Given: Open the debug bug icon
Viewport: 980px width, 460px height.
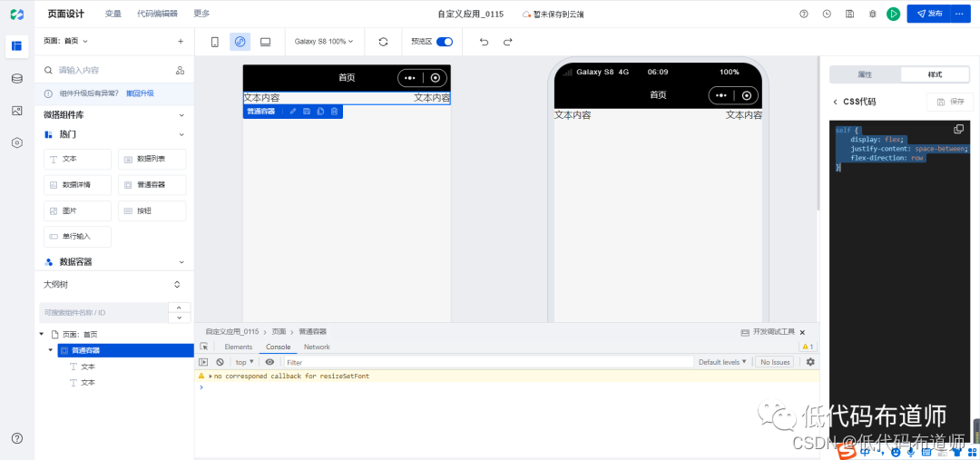Looking at the screenshot, I should click(873, 14).
